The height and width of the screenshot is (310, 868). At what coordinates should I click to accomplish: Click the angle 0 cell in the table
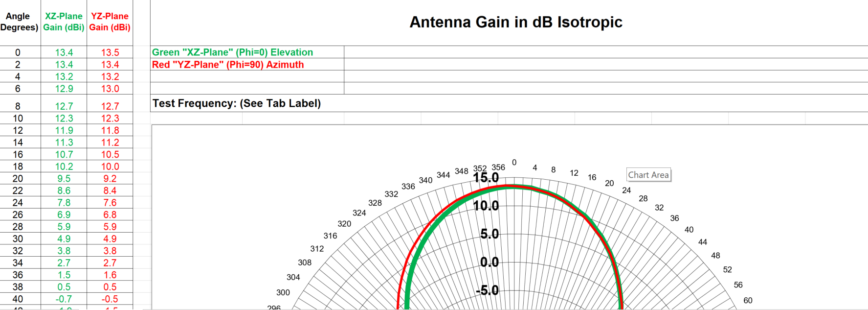20,52
